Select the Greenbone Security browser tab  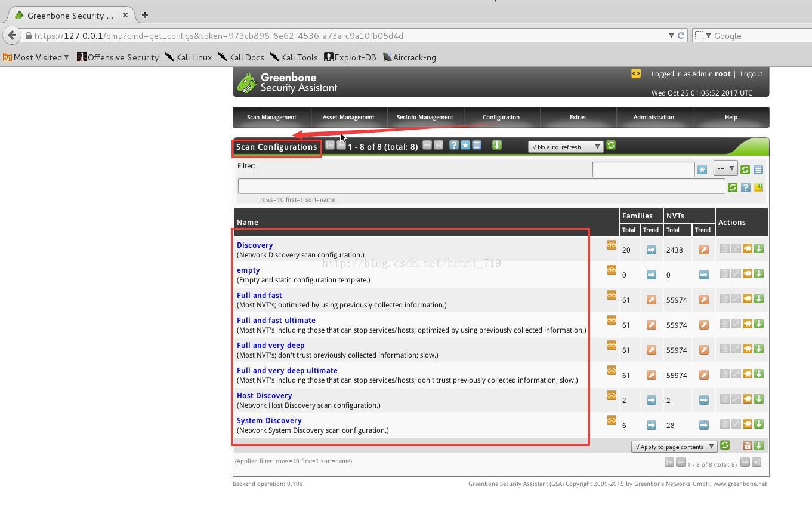click(72, 15)
